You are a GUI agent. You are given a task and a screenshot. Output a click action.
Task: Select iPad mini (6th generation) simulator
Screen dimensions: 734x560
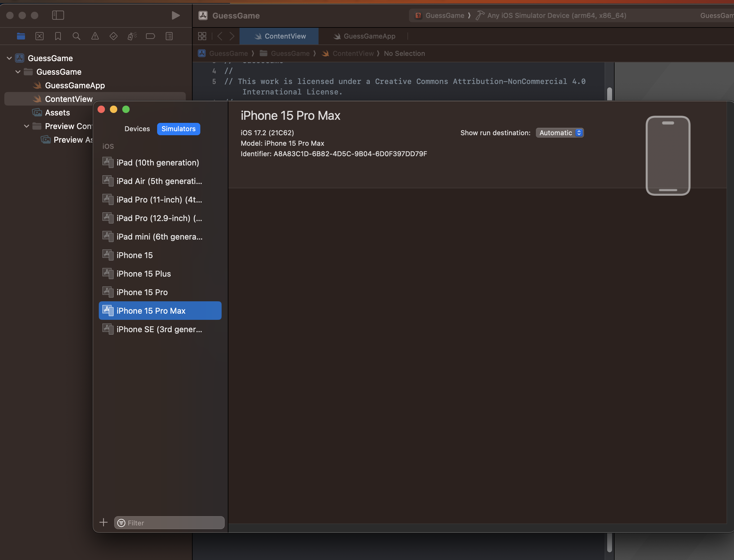click(x=160, y=237)
